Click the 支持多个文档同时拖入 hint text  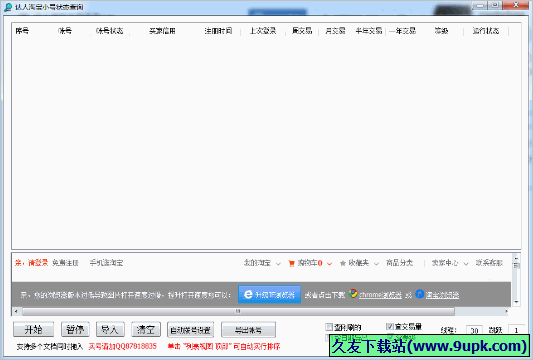(50, 346)
